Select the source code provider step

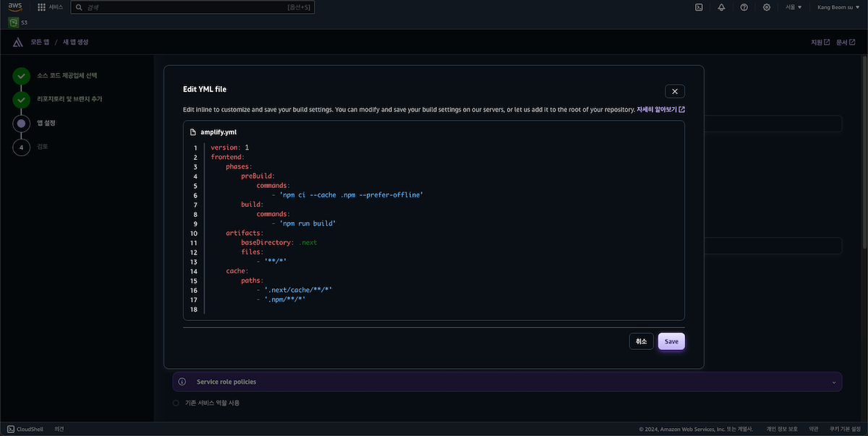coord(67,75)
